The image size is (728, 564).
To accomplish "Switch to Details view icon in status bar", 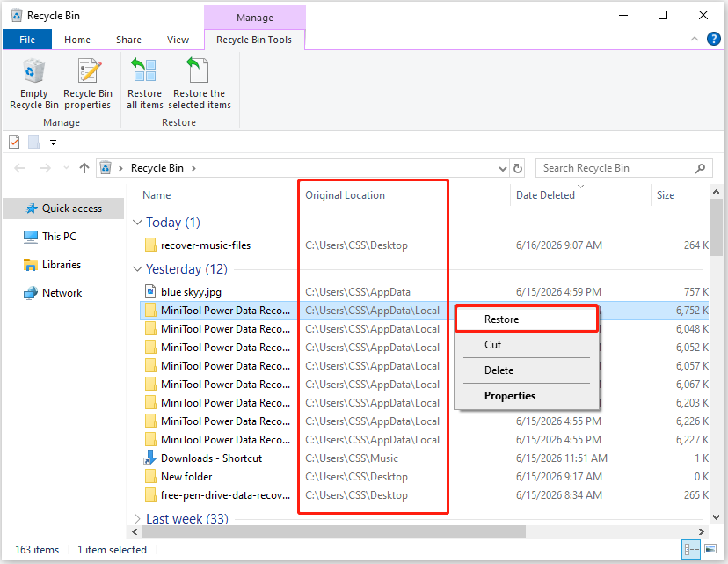I will coord(691,550).
